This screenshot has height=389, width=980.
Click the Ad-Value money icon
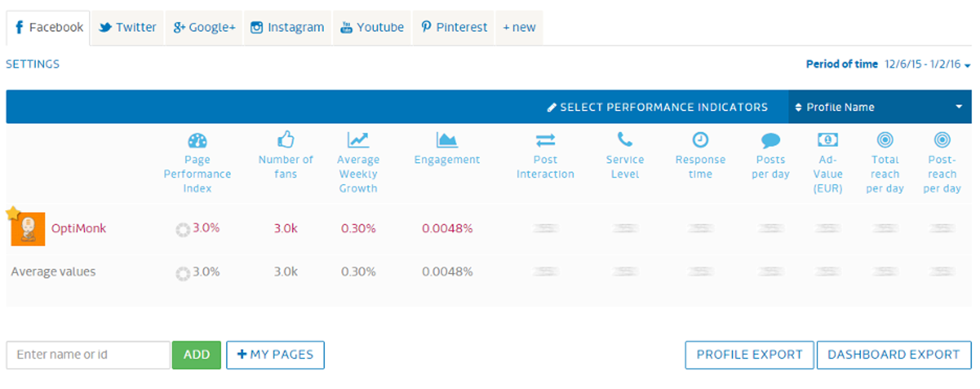pos(828,140)
